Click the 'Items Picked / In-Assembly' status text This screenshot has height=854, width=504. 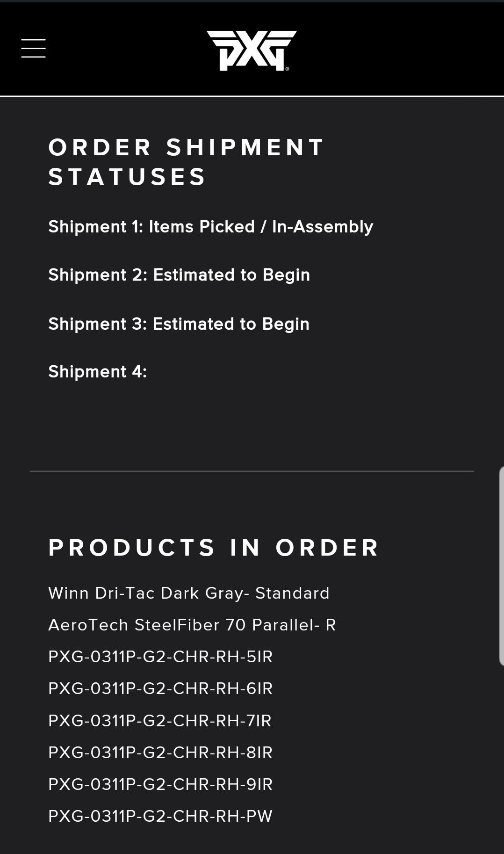[261, 227]
